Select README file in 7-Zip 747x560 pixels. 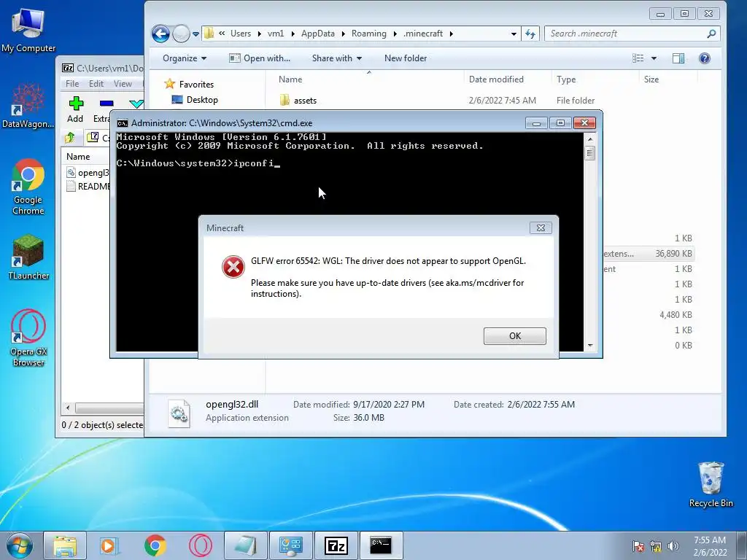pyautogui.click(x=88, y=186)
